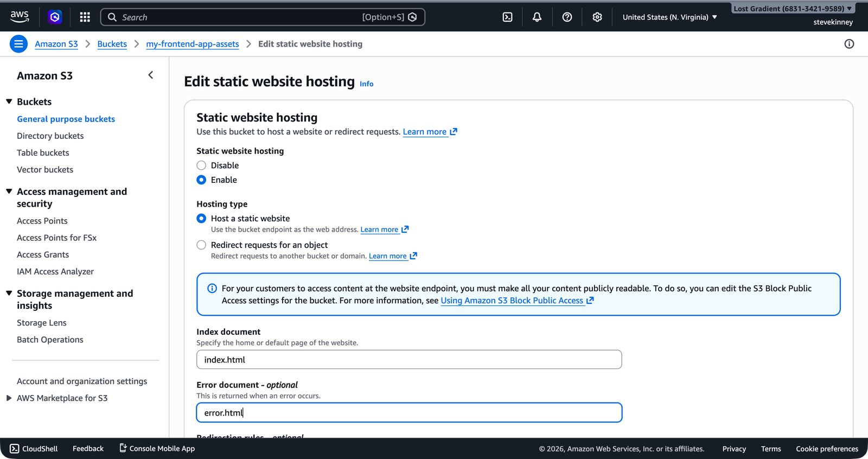Viewport: 868px width, 459px height.
Task: Click the Amazon S3 breadcrumb link
Action: point(56,44)
